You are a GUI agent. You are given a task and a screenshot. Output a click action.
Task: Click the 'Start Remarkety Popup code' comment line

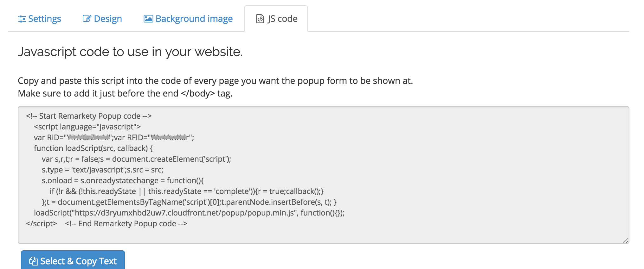pos(89,116)
